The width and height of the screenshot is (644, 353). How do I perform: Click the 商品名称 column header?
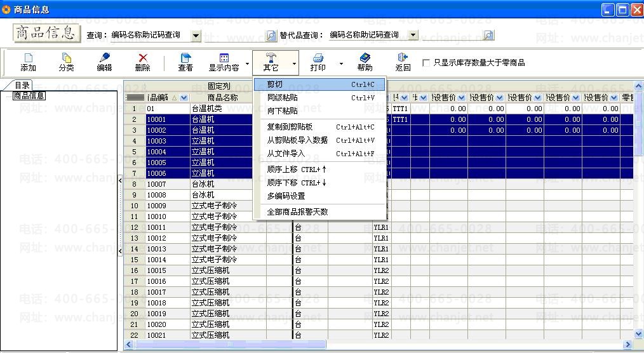(x=222, y=98)
